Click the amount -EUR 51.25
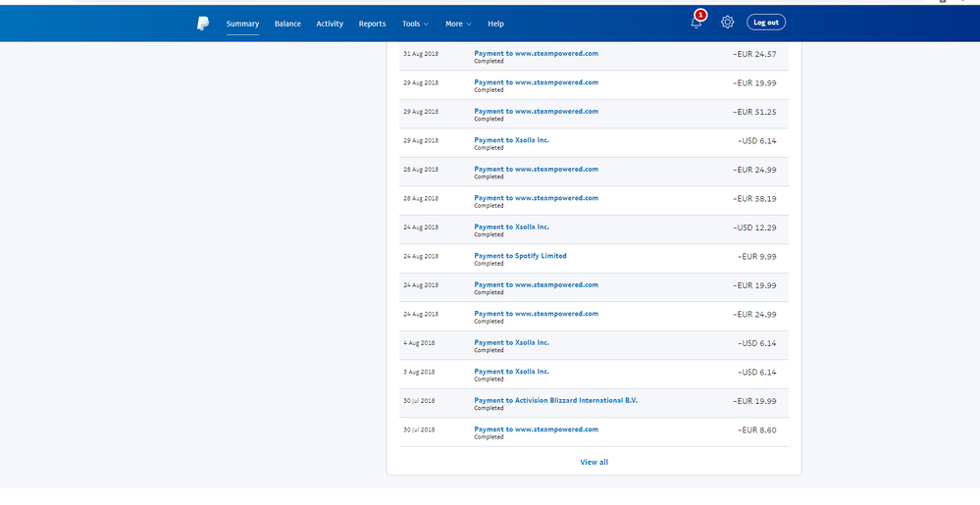 [754, 112]
